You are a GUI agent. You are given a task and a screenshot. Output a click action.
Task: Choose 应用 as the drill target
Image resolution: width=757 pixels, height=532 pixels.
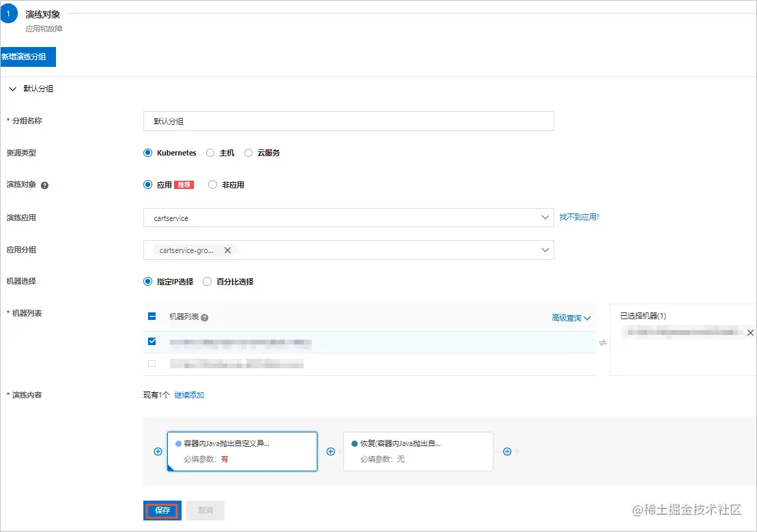pos(147,185)
